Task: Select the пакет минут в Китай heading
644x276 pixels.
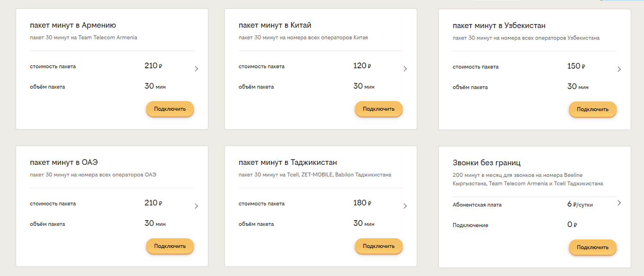Action: (x=275, y=25)
